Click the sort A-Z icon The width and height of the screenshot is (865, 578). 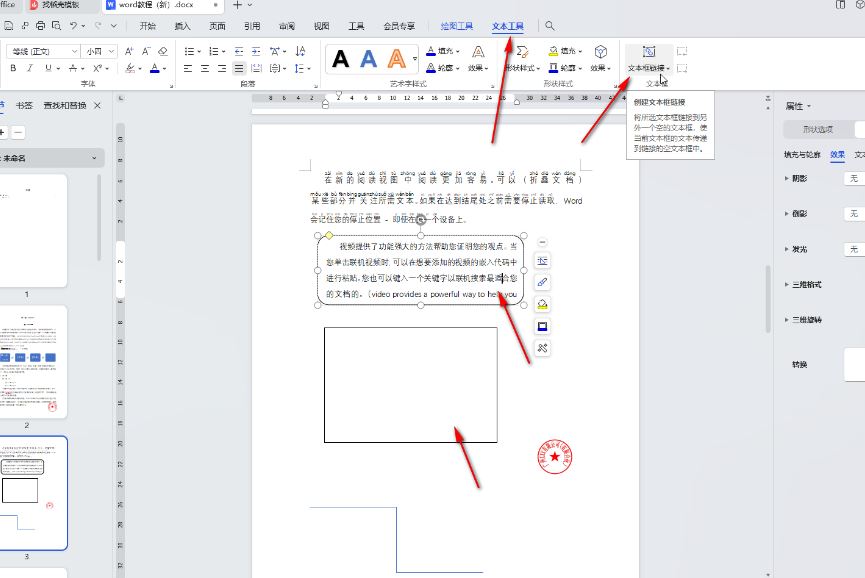coord(300,51)
